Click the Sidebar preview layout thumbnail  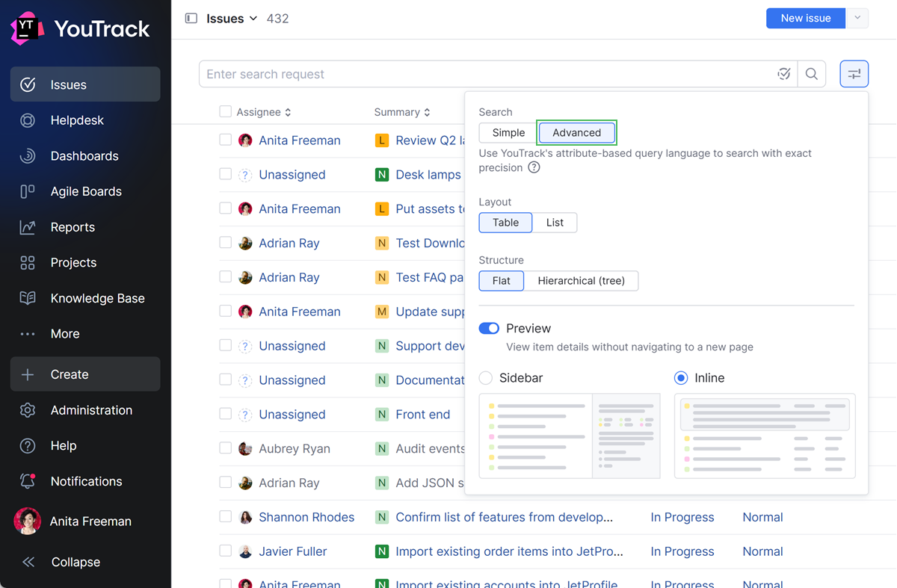pos(570,436)
